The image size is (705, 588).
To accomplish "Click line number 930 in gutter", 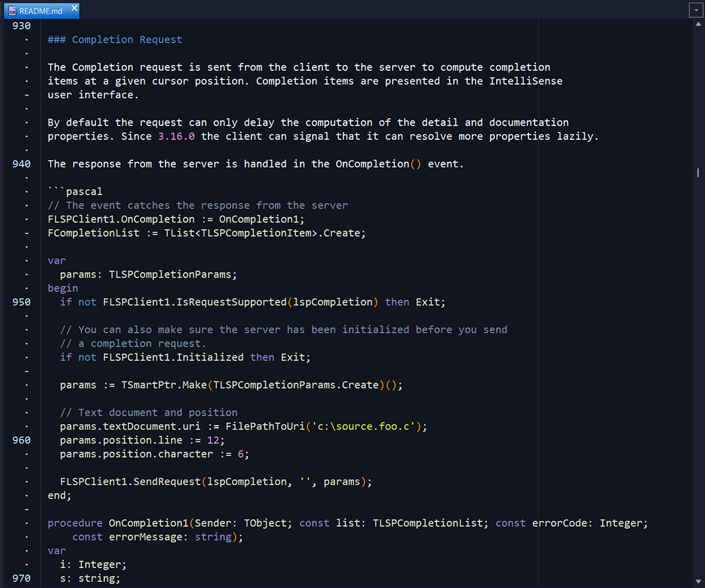I will coord(22,26).
